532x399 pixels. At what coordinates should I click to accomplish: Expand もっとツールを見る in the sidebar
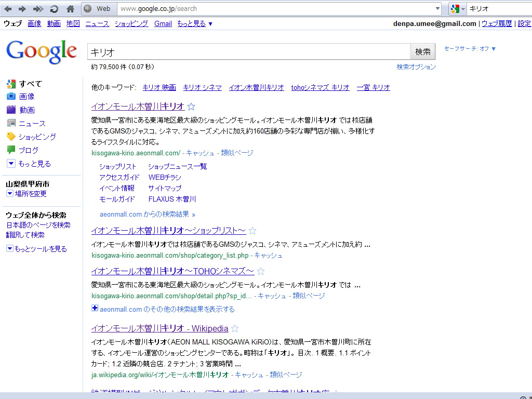pyautogui.click(x=37, y=249)
